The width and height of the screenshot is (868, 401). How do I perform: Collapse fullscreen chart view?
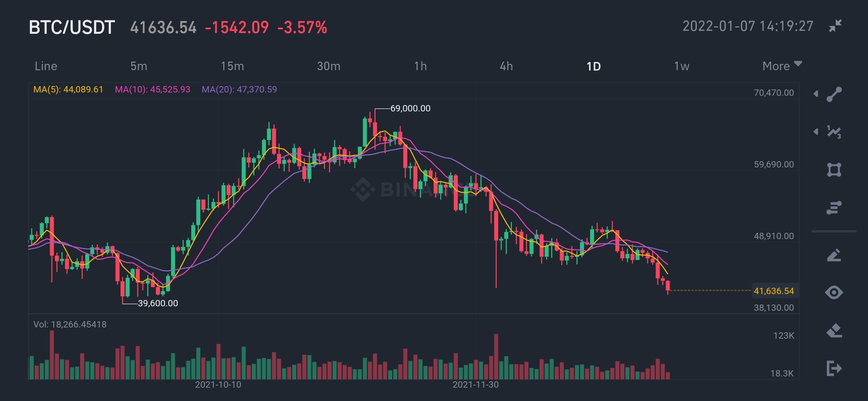coord(835,26)
